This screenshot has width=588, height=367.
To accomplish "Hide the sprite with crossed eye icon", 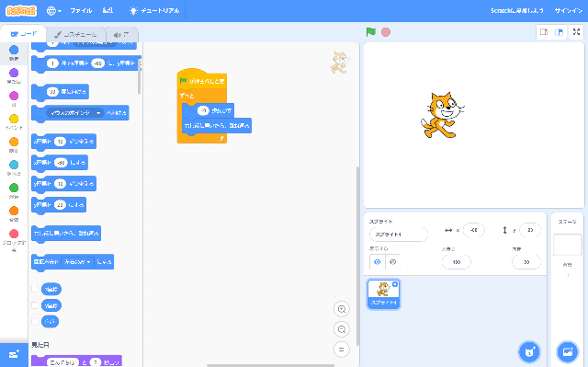I will click(x=392, y=262).
